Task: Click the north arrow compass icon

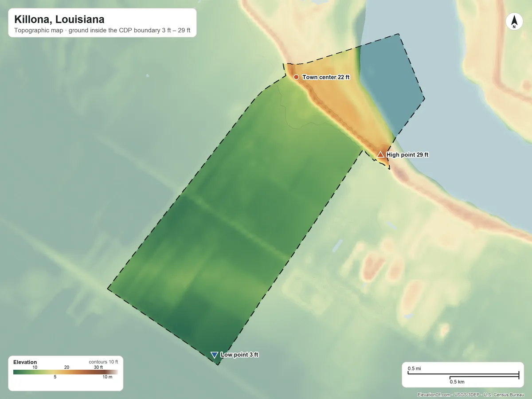Action: [514, 22]
